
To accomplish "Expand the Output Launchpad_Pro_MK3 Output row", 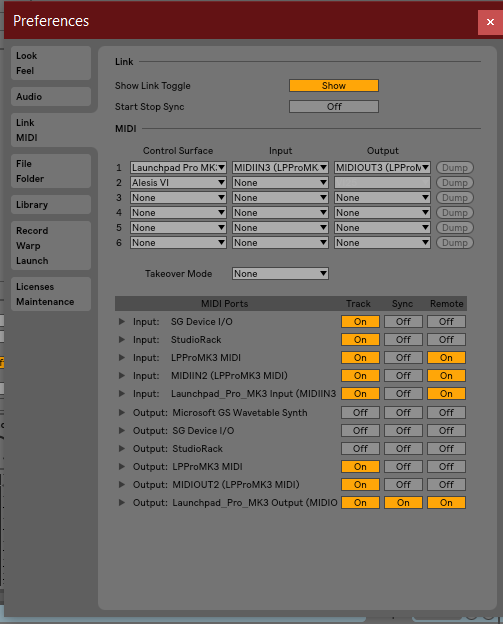I will pyautogui.click(x=122, y=503).
